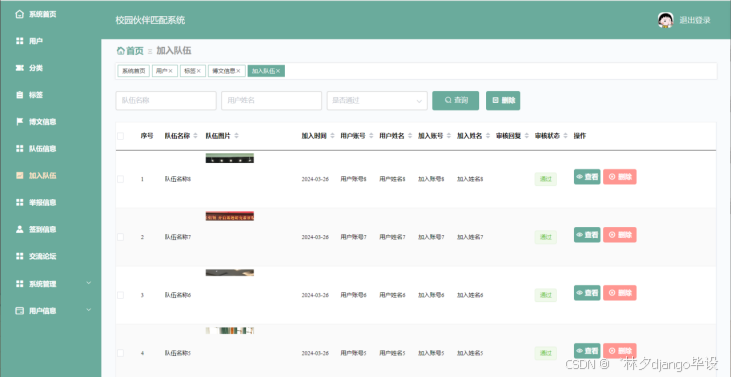The image size is (732, 377).
Task: Click 退出登录 to log out
Action: click(x=695, y=20)
